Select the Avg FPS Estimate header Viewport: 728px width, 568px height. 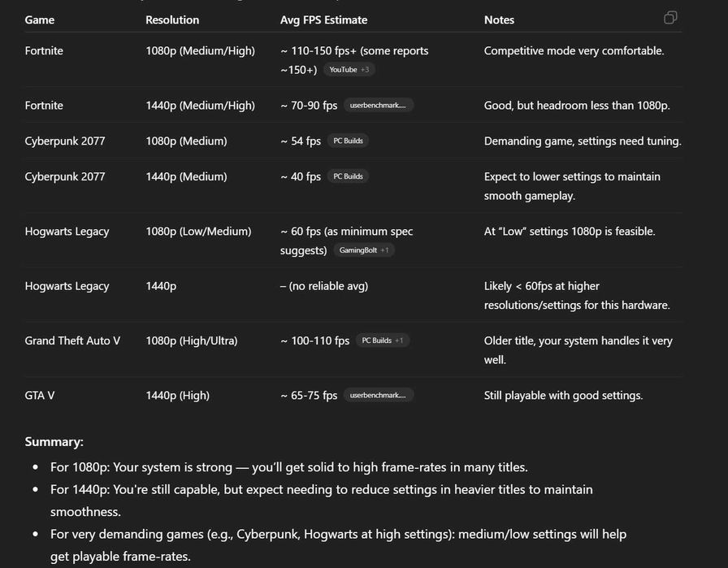click(323, 20)
